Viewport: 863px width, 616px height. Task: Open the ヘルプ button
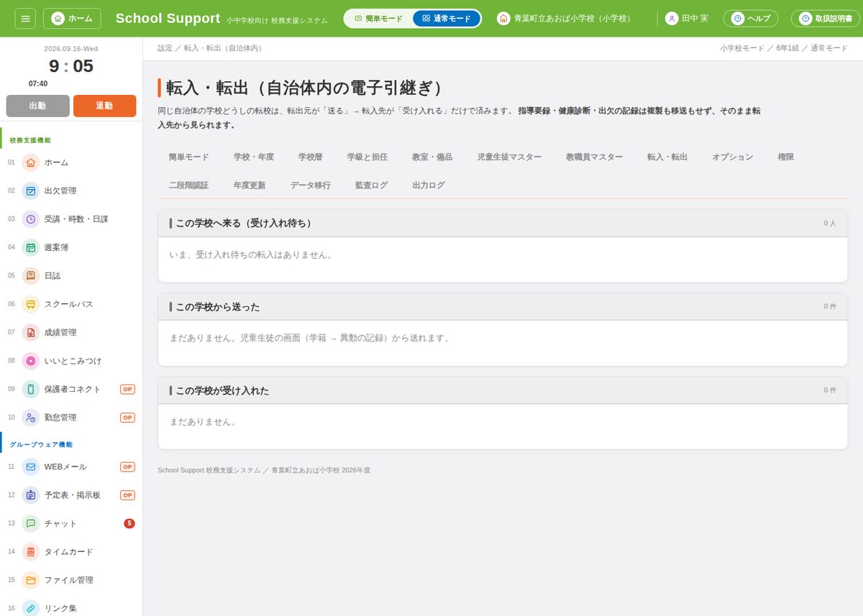751,19
